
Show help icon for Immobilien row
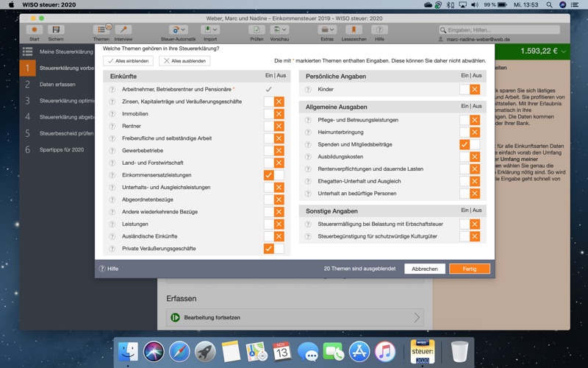[x=112, y=114]
